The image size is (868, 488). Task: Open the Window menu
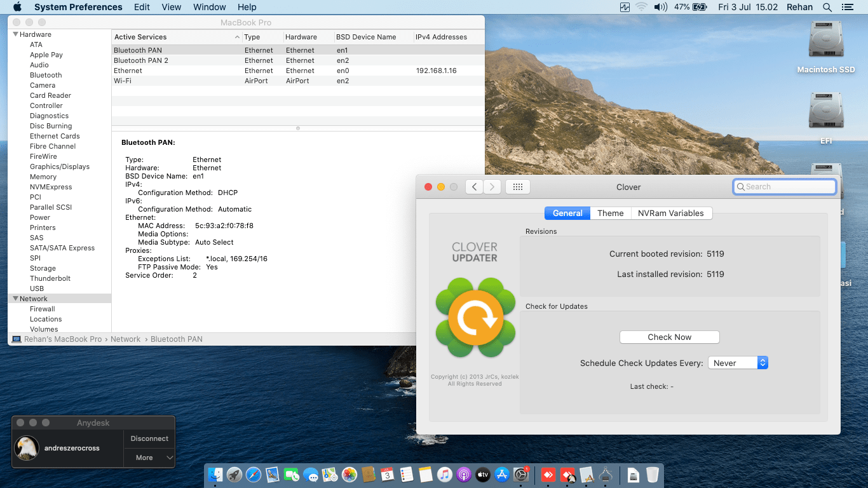point(209,7)
